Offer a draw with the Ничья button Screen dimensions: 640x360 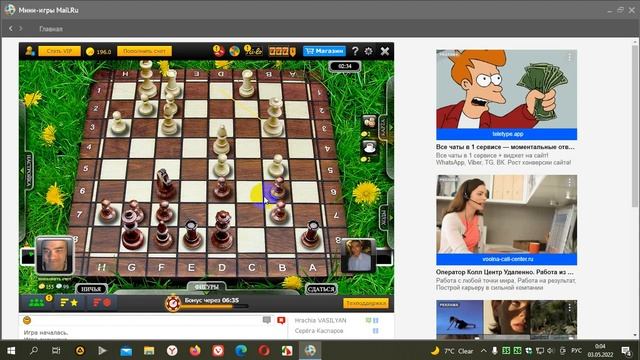(91, 289)
